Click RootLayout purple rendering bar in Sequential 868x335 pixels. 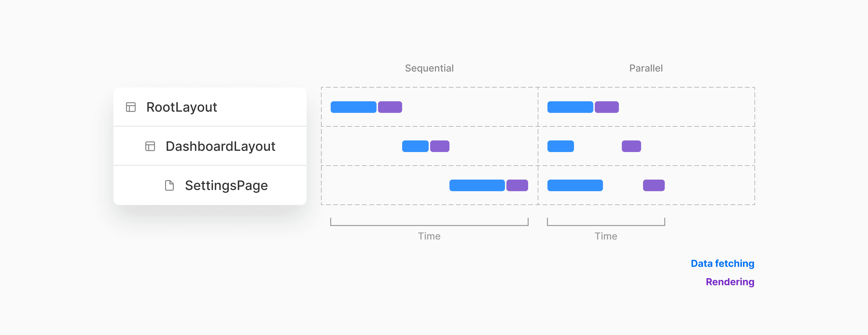[390, 107]
